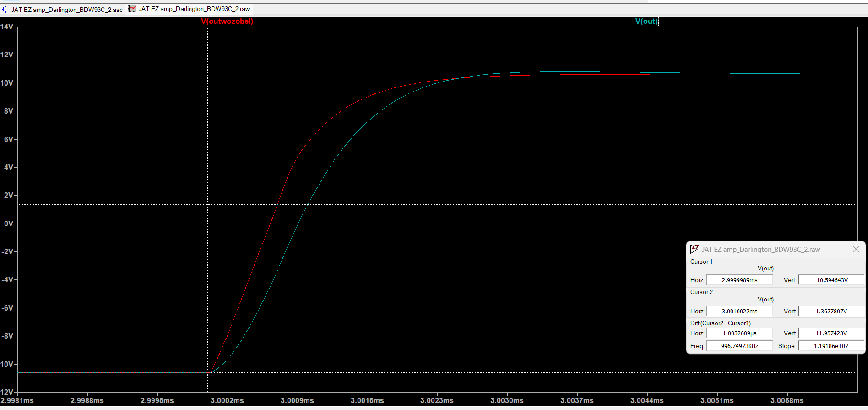Click the 3.0009ms time axis label

[297, 400]
